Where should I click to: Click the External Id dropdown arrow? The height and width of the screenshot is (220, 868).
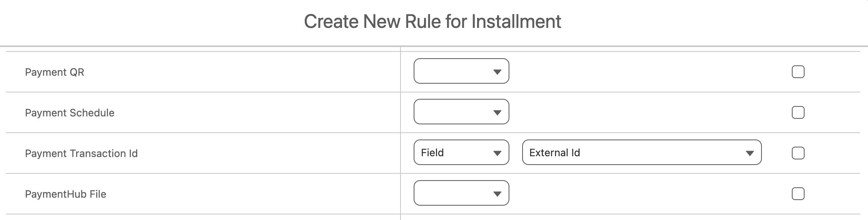pyautogui.click(x=750, y=153)
